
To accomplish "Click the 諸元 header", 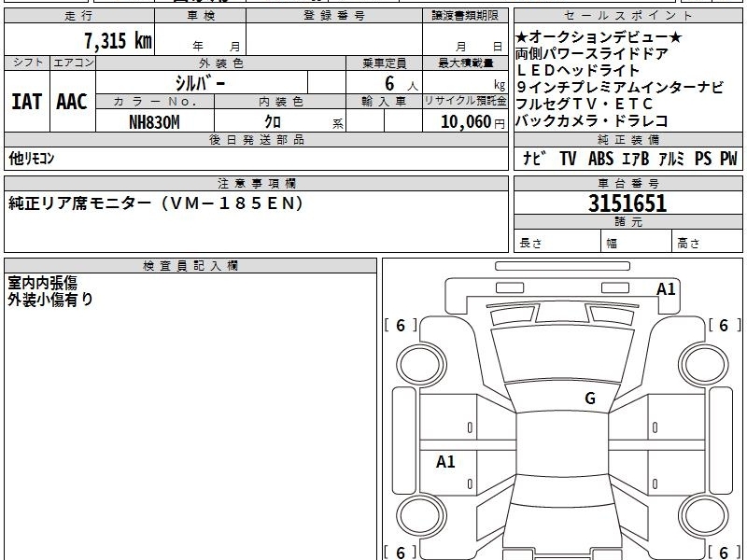I will pos(627,222).
